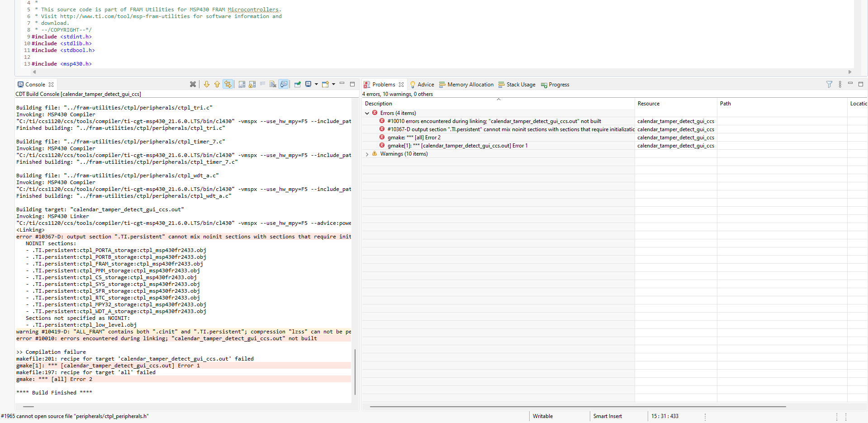Click the '#include <msp430.h>' line in editor
Screen dimensions: 868x423
62,64
